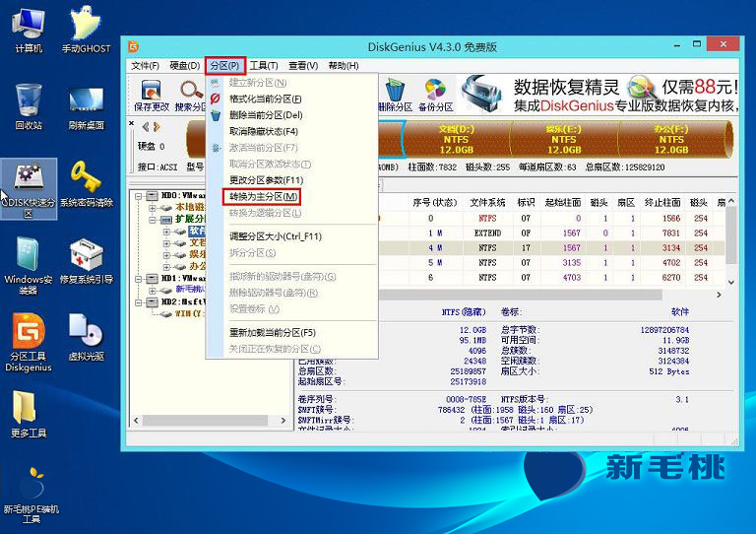The height and width of the screenshot is (534, 756).
Task: Click the HD0 hard disk icon in tree
Action: click(153, 196)
